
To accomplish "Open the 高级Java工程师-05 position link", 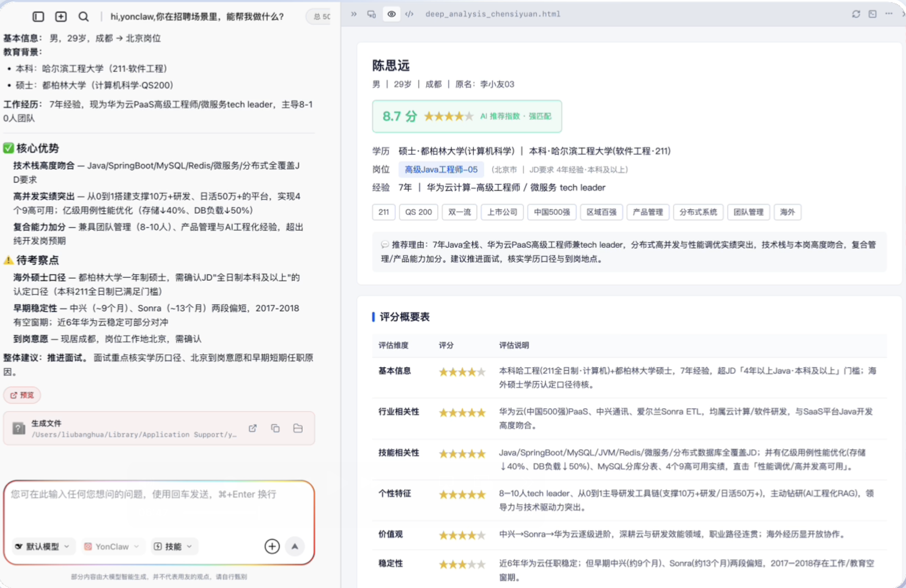I will (441, 170).
